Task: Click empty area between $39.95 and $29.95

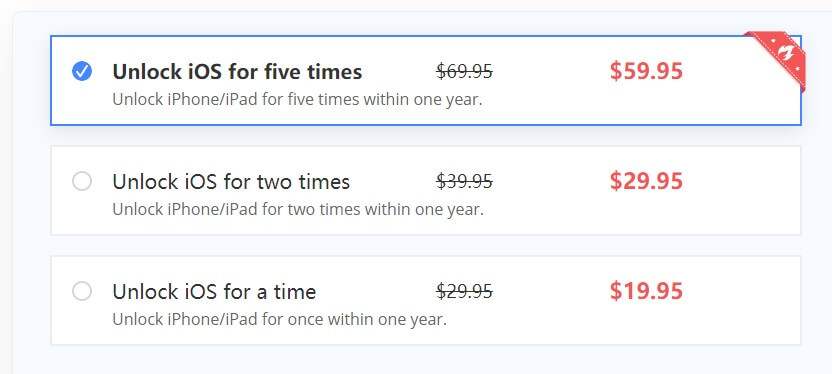Action: (x=551, y=181)
